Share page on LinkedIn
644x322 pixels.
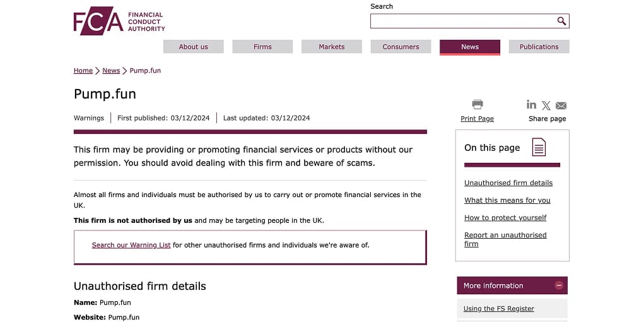click(x=531, y=104)
